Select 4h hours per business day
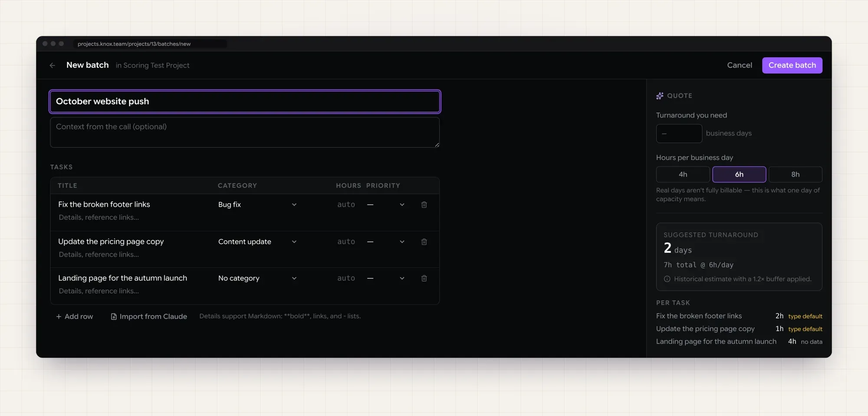 click(x=683, y=174)
